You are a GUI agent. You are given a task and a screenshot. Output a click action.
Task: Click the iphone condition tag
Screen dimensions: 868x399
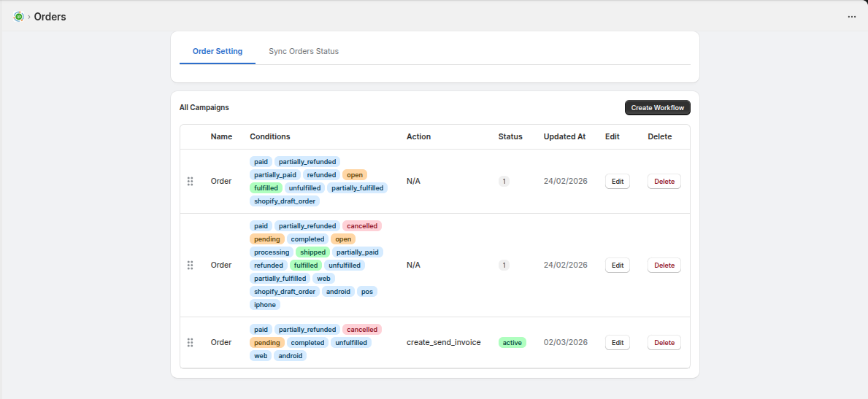pyautogui.click(x=265, y=305)
